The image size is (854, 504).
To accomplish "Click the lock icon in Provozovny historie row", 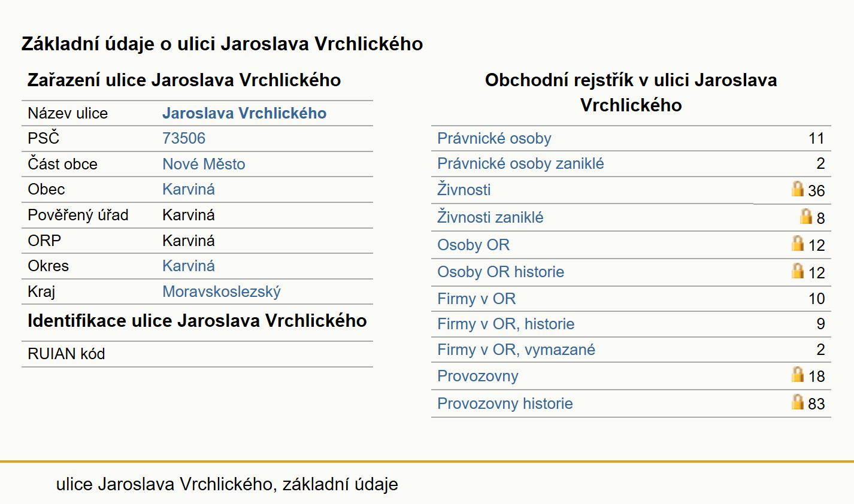I will point(797,402).
